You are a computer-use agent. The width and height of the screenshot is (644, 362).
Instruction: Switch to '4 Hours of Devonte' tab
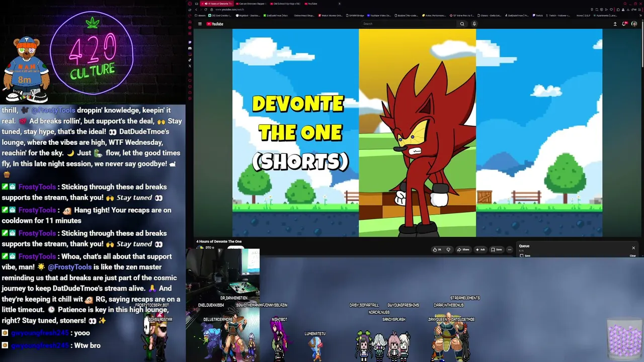click(x=217, y=4)
